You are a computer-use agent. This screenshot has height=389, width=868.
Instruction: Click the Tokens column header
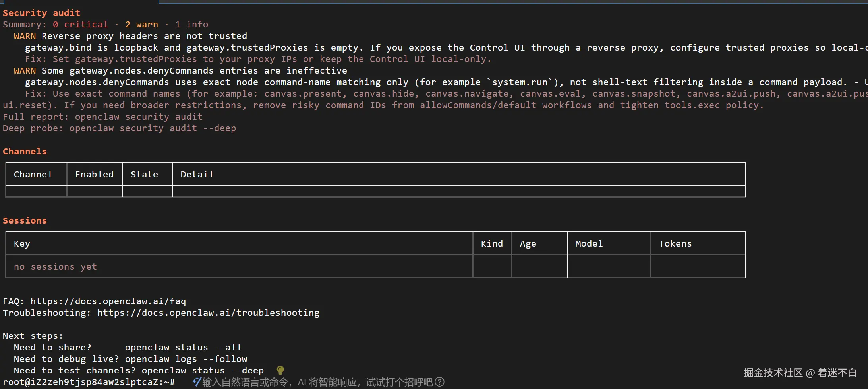675,243
